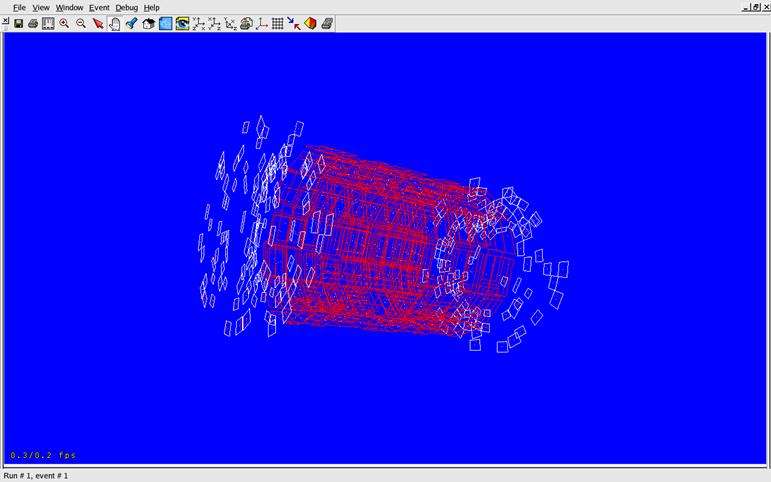Click the printer icon in toolbar
This screenshot has height=482, width=771.
tap(33, 23)
